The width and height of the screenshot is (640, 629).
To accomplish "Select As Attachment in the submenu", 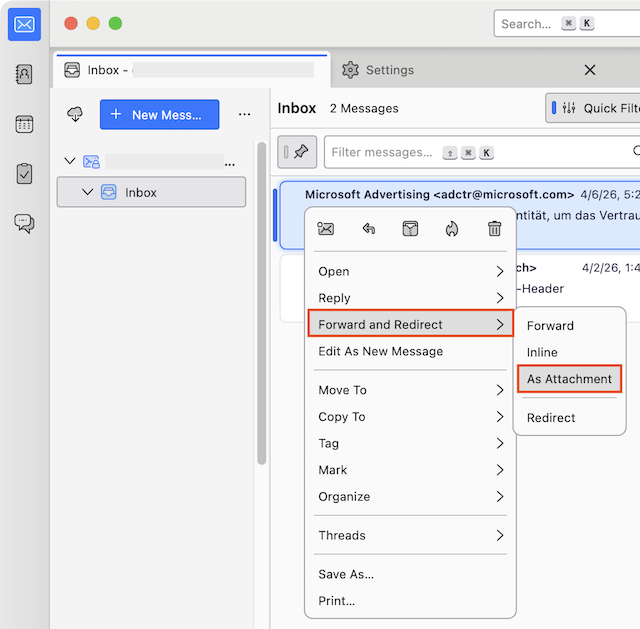I will 570,379.
